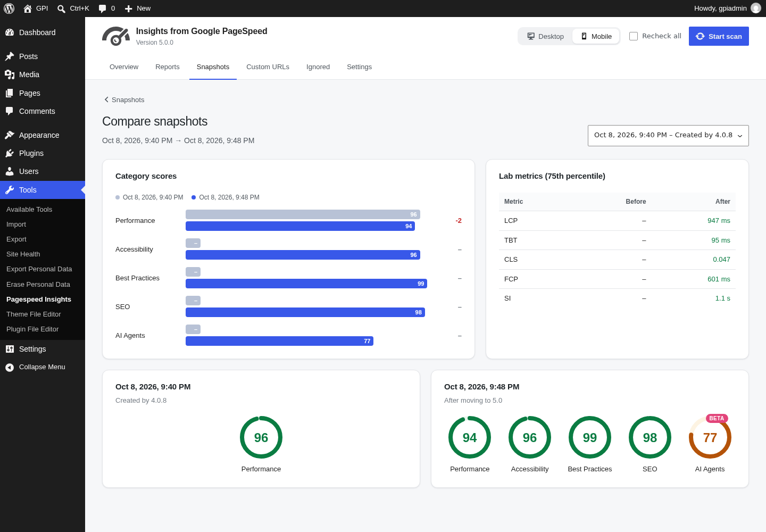This screenshot has width=766, height=532.
Task: Open the Reports tab
Action: click(x=168, y=67)
